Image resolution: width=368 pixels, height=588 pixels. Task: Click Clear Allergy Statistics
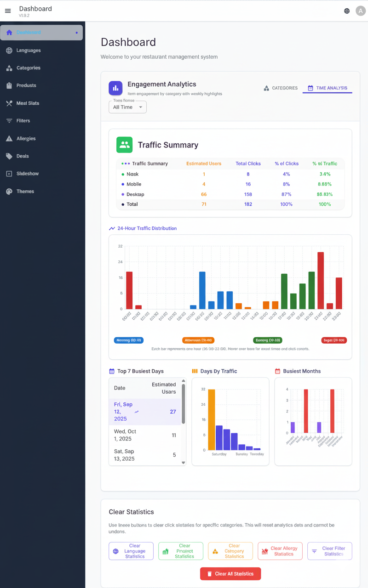280,551
